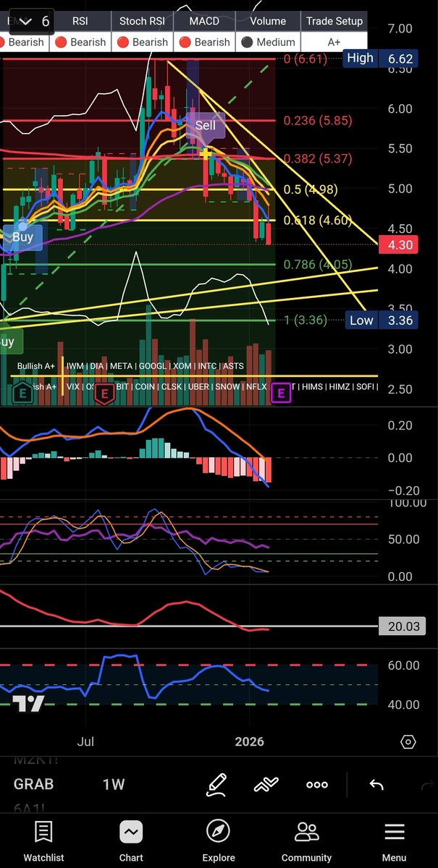Select the 0.382 (5.37) Fibonacci level label
Screen dimensions: 438x868
319,158
